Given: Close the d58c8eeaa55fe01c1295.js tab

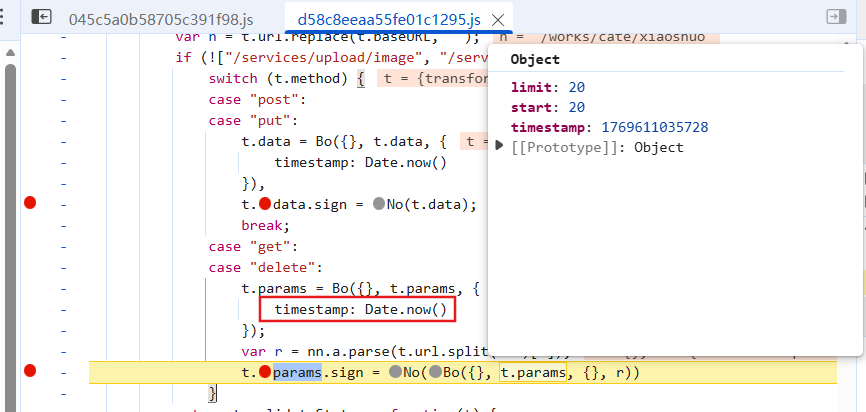Looking at the screenshot, I should (x=498, y=19).
